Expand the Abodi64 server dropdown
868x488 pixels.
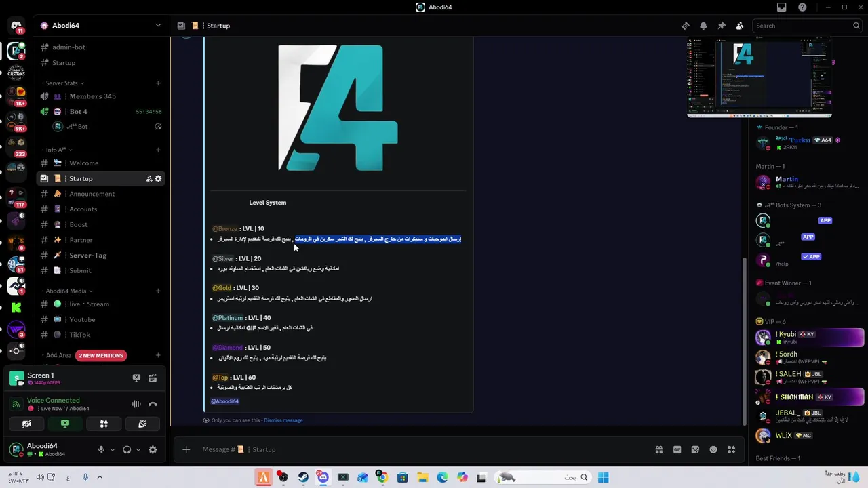158,26
